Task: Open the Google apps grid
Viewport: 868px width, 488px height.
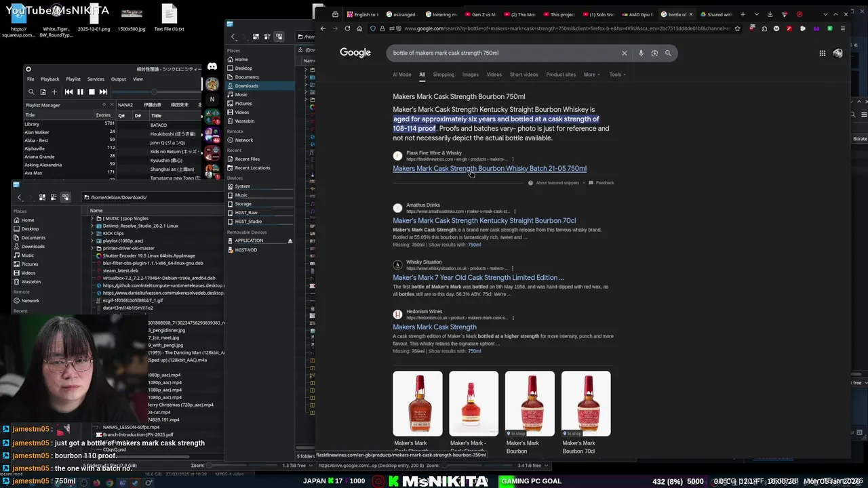Action: [x=822, y=53]
